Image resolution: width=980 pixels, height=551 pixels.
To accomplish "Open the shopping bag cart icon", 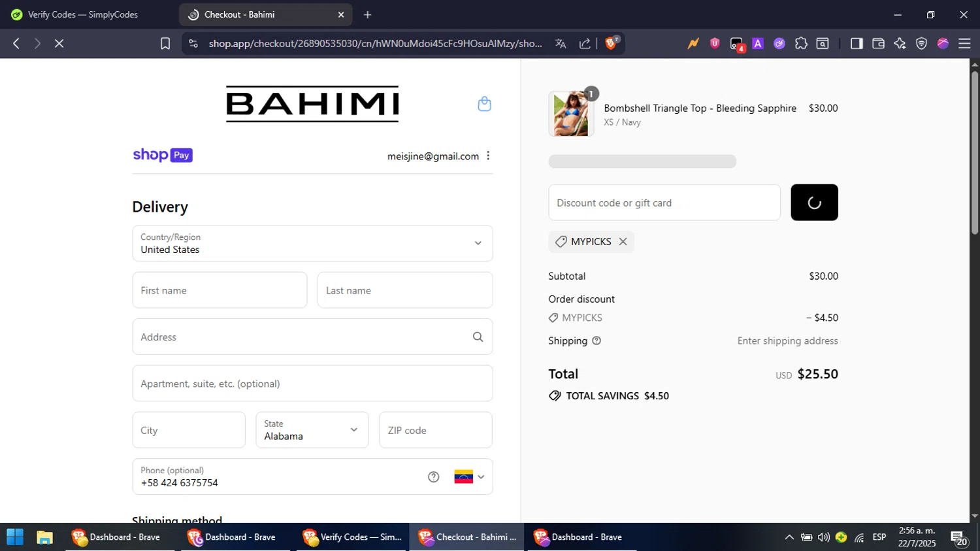I will point(484,104).
